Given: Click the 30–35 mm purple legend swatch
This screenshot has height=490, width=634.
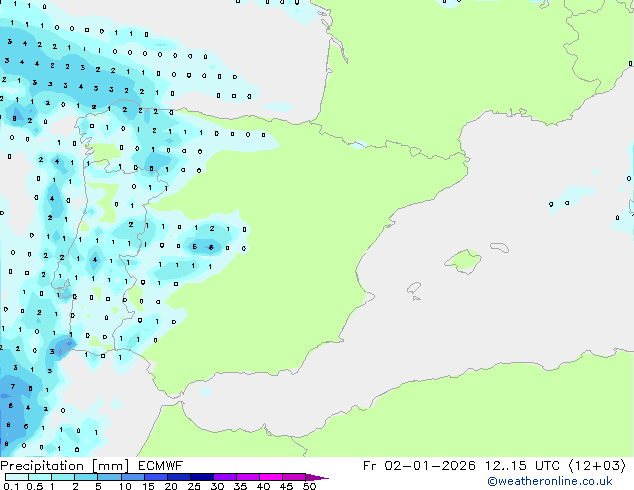Looking at the screenshot, I should (224, 477).
